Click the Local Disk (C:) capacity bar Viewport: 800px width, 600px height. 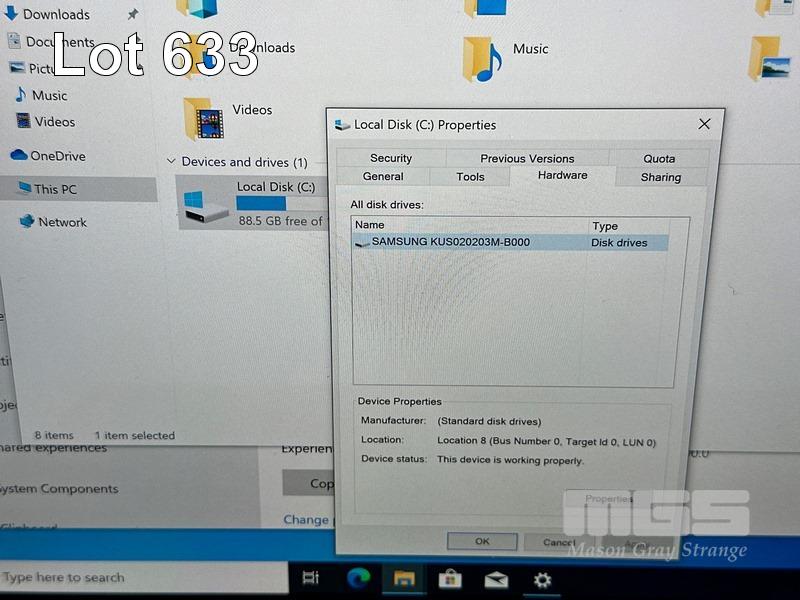coord(281,204)
